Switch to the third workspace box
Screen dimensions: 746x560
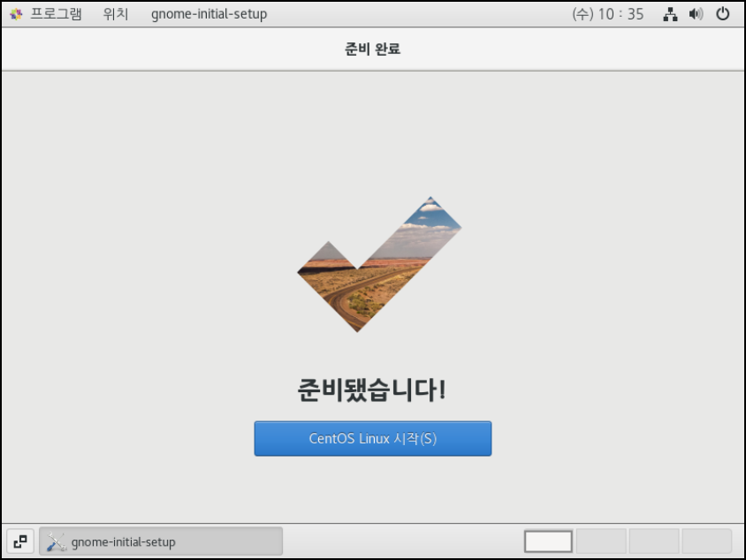654,541
